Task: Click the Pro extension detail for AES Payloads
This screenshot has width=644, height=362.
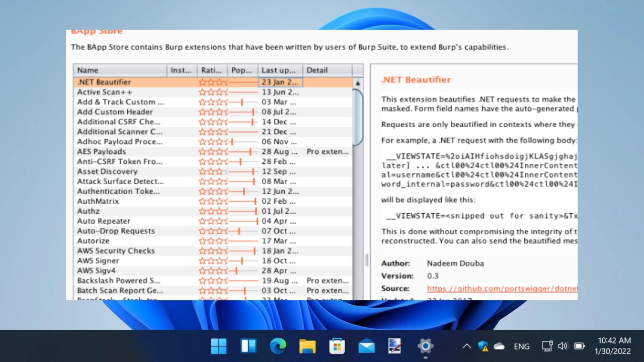Action: coord(328,151)
